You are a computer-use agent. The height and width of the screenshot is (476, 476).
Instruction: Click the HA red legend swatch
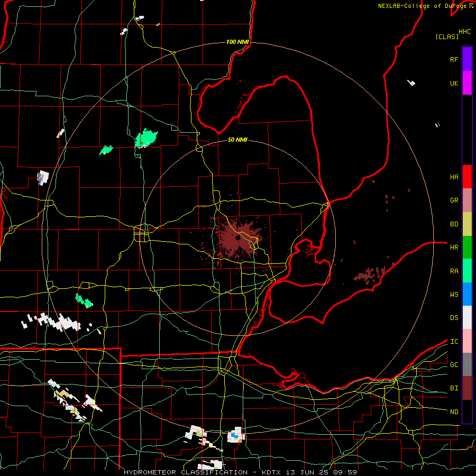click(467, 177)
